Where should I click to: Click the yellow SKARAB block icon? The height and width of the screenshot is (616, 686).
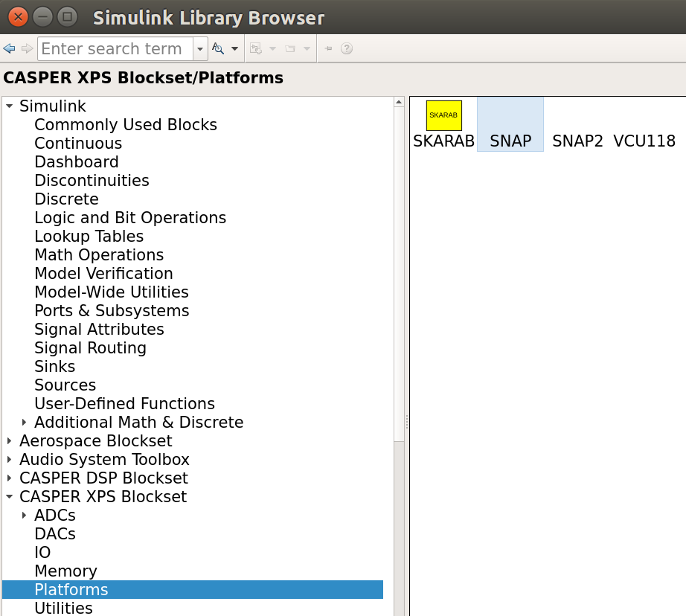444,115
